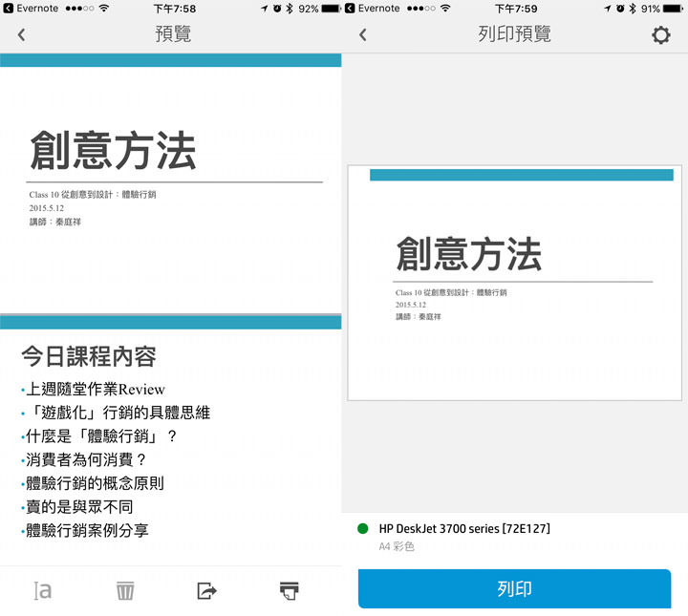This screenshot has width=688, height=616.
Task: Return to Evernote beside the 下午7:58 clock
Action: tap(32, 9)
